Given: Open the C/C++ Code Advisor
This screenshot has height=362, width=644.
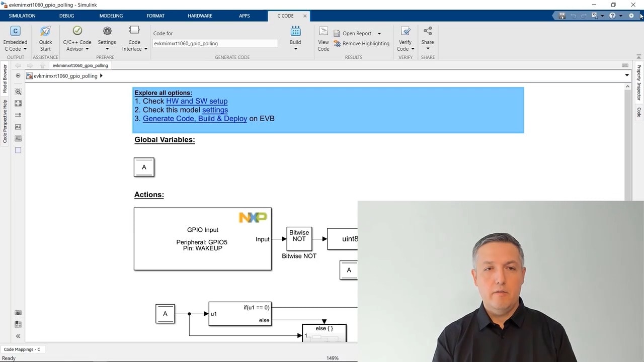Looking at the screenshot, I should (77, 32).
